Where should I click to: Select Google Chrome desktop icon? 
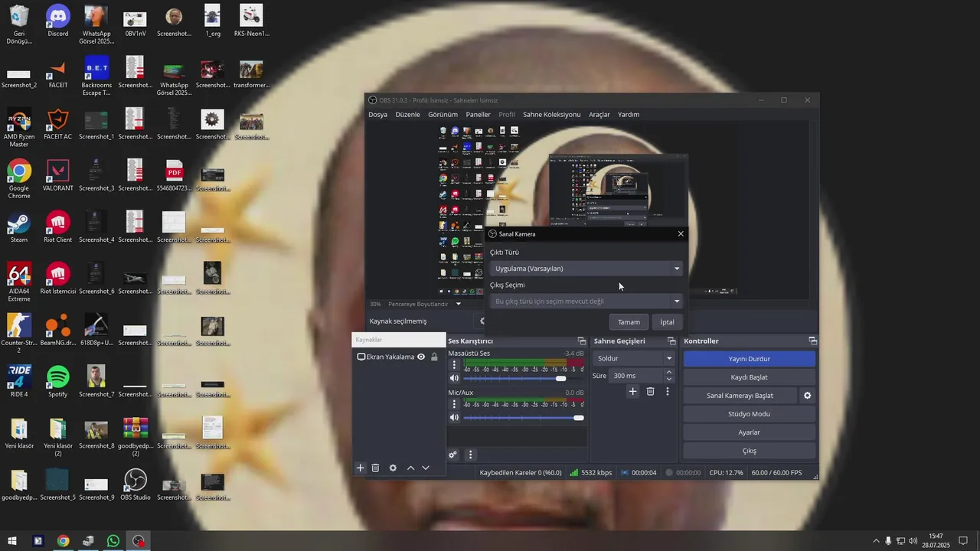[19, 178]
